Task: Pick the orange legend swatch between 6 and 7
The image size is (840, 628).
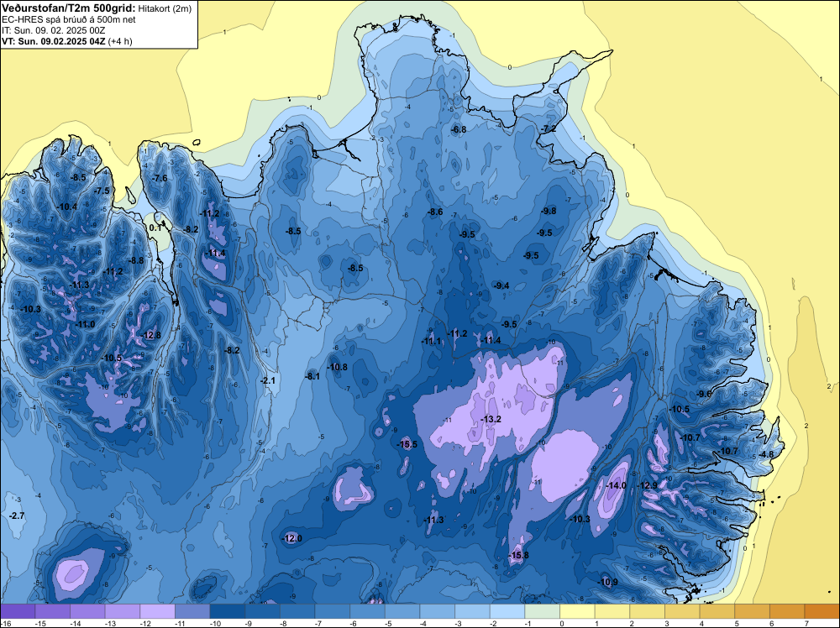Action: 787,611
